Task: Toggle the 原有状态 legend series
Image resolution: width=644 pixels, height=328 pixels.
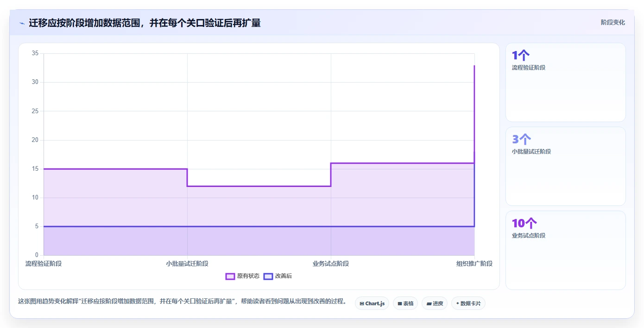Action: [242, 276]
